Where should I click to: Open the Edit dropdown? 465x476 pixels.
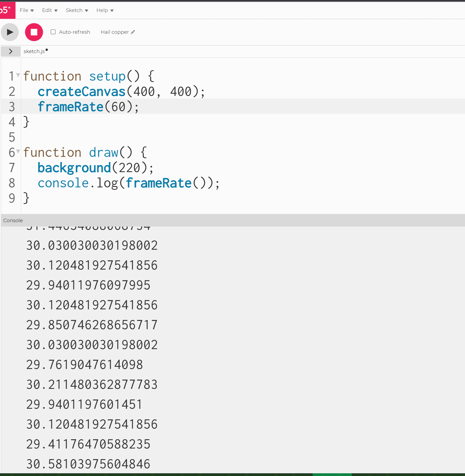click(49, 10)
